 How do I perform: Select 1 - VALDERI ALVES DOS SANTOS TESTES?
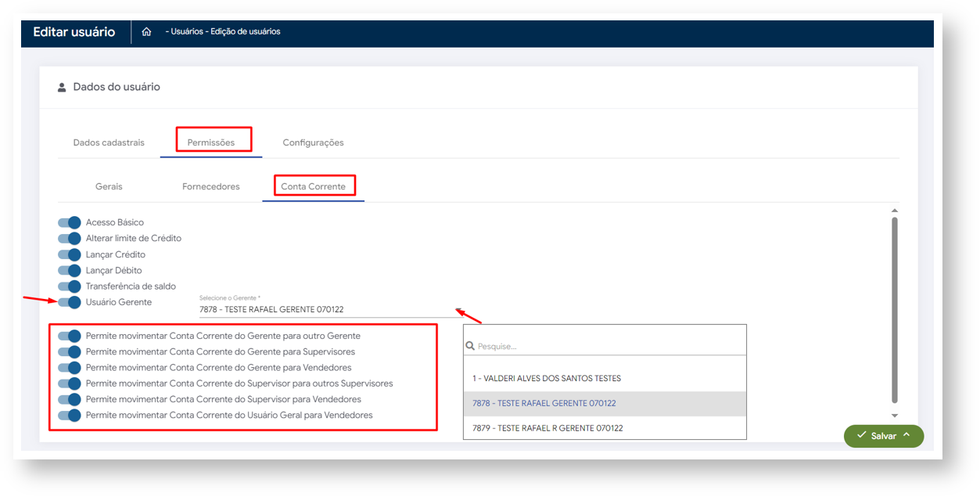tap(547, 378)
